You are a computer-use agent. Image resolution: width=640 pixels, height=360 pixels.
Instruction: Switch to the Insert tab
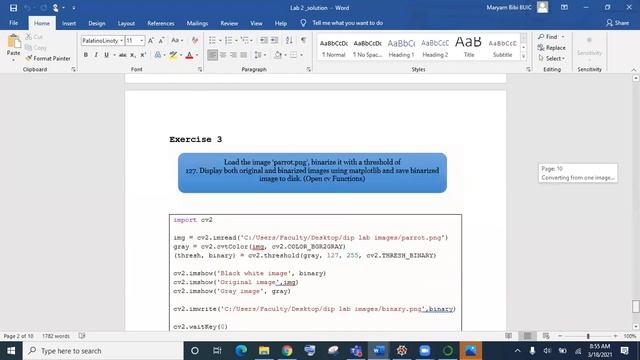(x=69, y=23)
